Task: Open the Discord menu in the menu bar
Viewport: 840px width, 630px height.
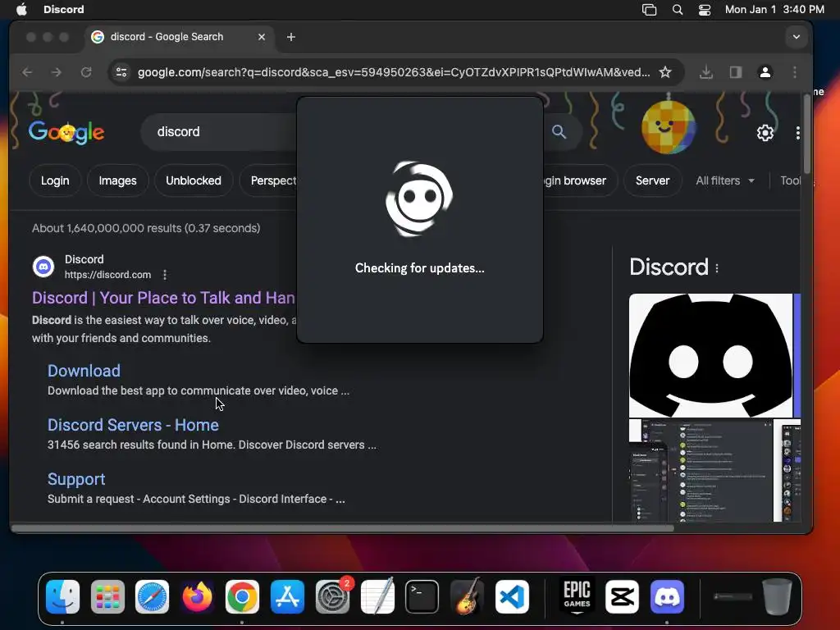Action: coord(64,10)
